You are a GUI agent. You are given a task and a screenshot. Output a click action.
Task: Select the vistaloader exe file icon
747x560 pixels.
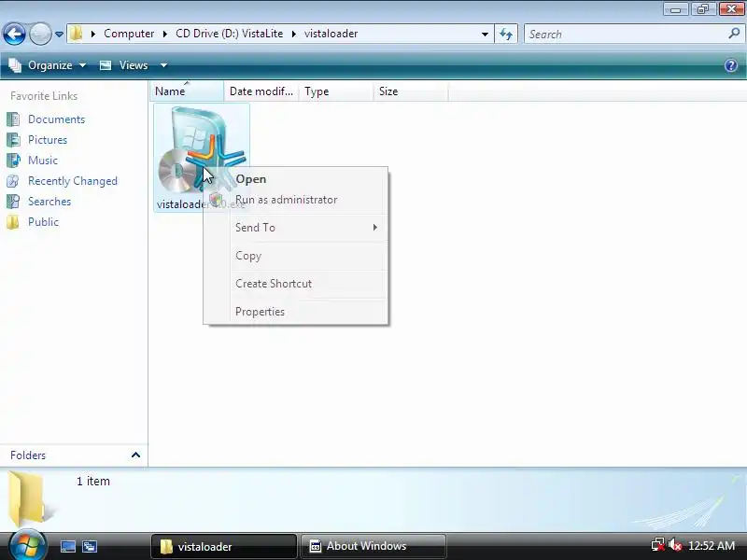tap(202, 150)
